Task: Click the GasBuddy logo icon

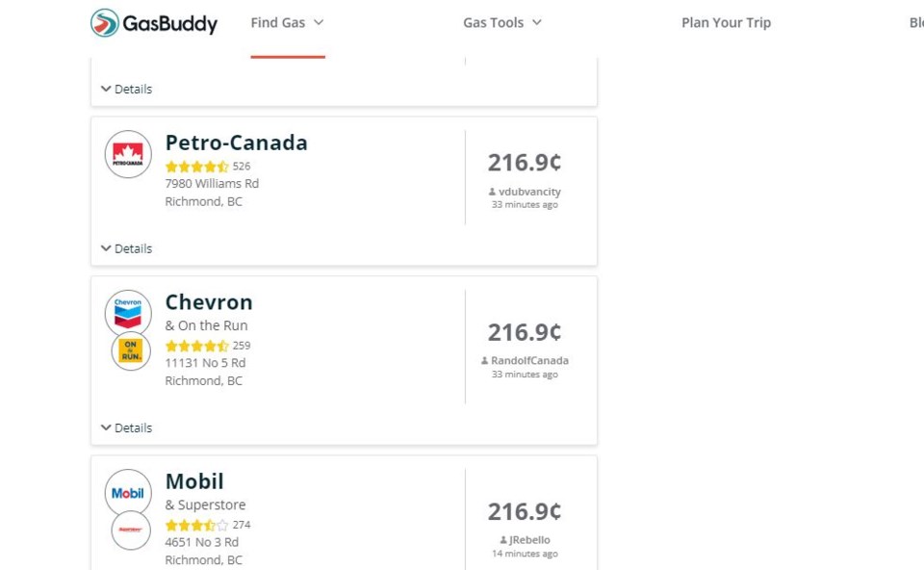Action: (105, 23)
